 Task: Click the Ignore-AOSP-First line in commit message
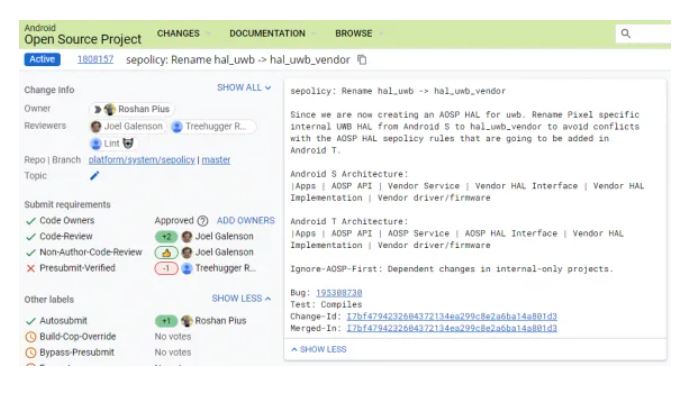coord(452,269)
